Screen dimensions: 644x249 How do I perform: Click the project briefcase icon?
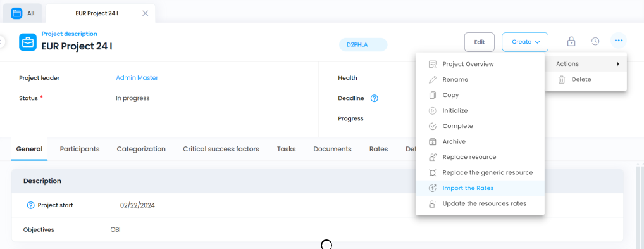pos(27,42)
